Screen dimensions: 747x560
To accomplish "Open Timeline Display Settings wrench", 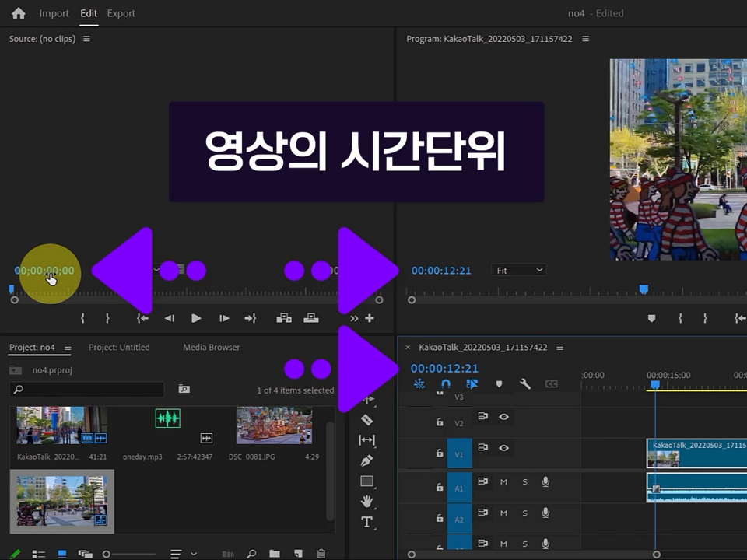I will (x=525, y=383).
